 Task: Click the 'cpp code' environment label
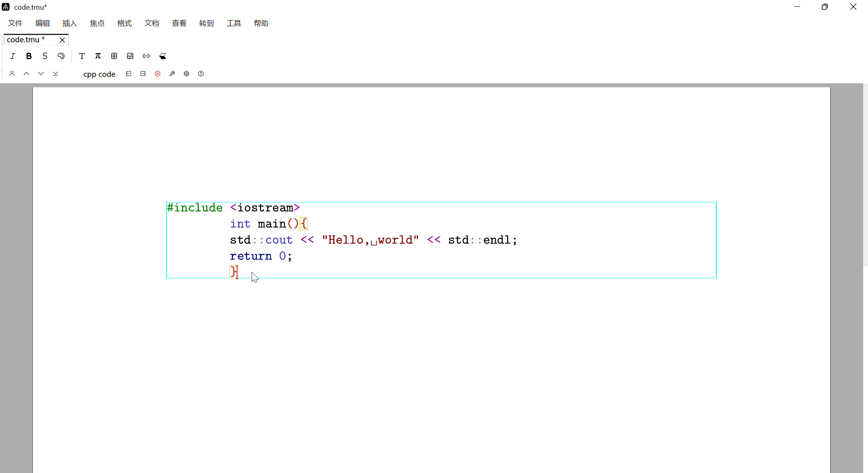tap(99, 74)
